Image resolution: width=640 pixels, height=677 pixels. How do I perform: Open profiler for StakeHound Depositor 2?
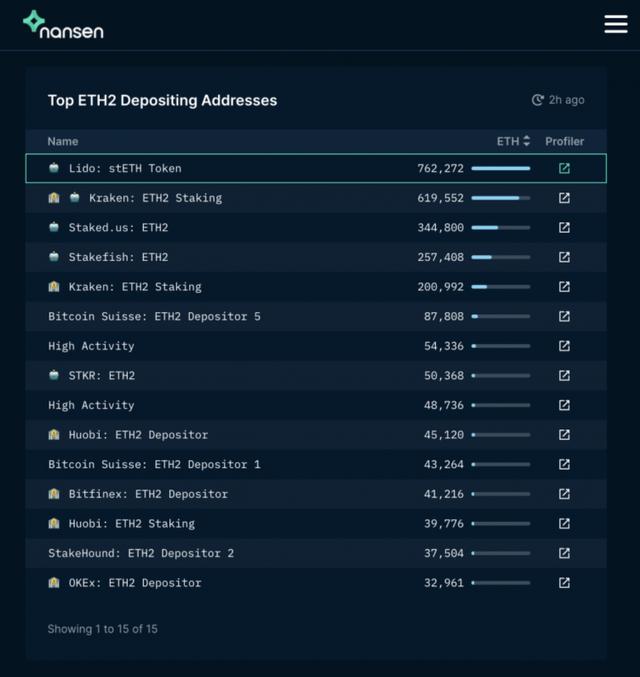coord(564,553)
